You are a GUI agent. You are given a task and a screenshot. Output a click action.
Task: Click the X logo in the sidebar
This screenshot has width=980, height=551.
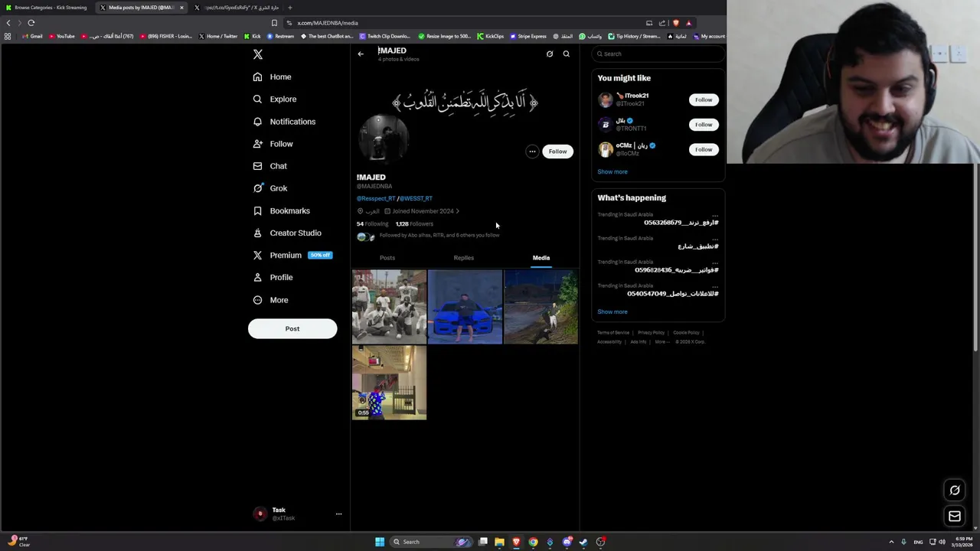(258, 54)
